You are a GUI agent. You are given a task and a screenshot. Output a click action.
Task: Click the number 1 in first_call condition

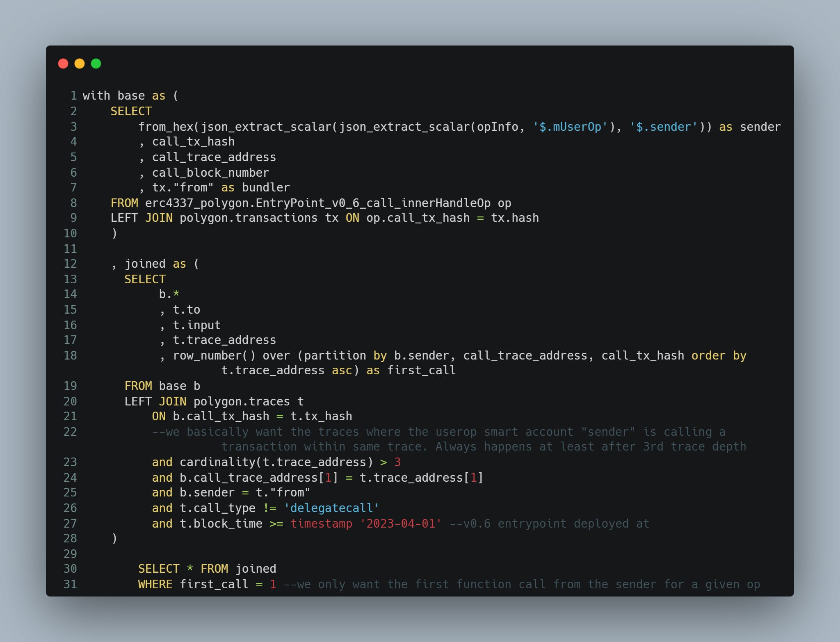click(272, 584)
